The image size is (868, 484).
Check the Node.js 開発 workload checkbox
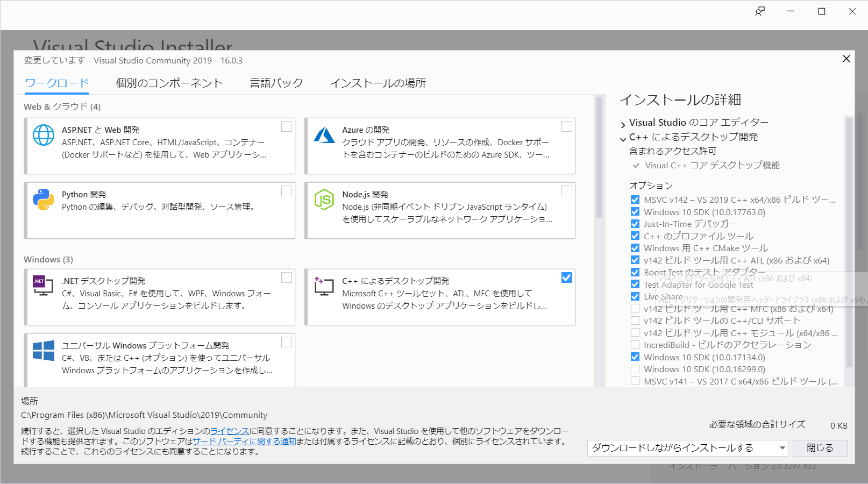coord(567,191)
